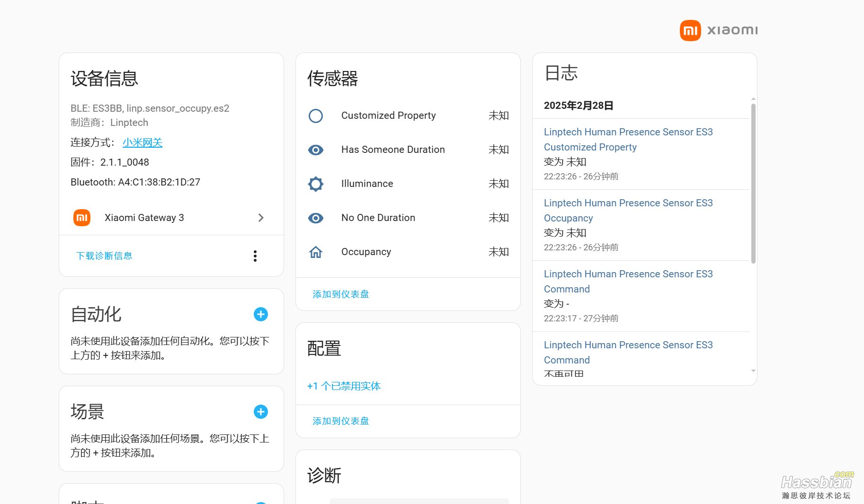
Task: Click the BLE: ES3BB model text
Action: (150, 108)
